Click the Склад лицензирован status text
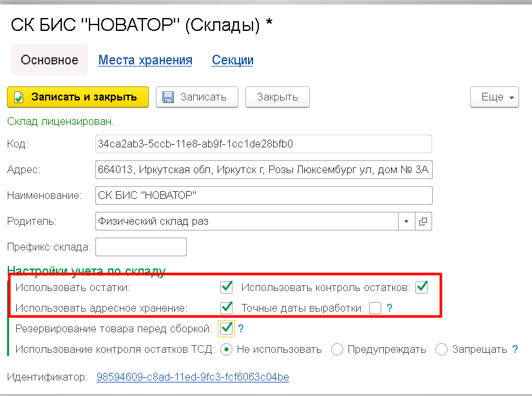532x396 pixels. click(61, 122)
